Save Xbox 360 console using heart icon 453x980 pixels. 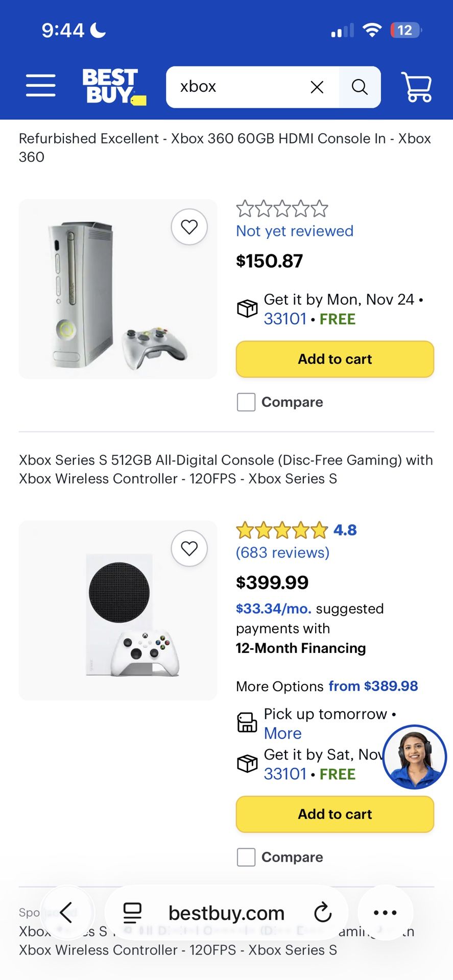click(x=189, y=227)
